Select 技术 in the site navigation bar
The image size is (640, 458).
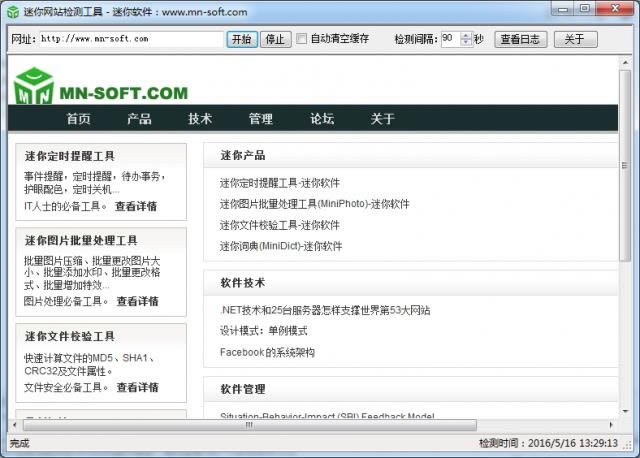tap(200, 119)
